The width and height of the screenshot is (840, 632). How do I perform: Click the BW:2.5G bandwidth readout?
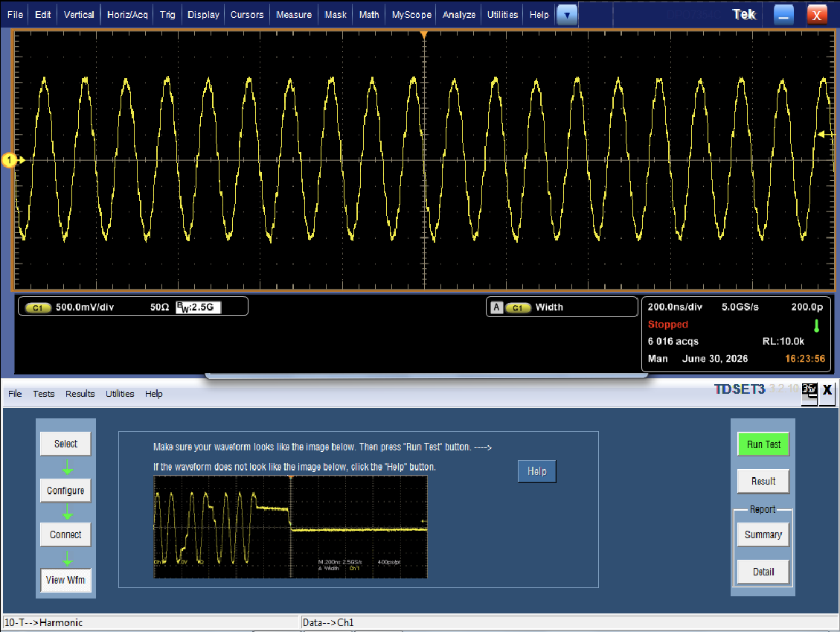(x=198, y=307)
